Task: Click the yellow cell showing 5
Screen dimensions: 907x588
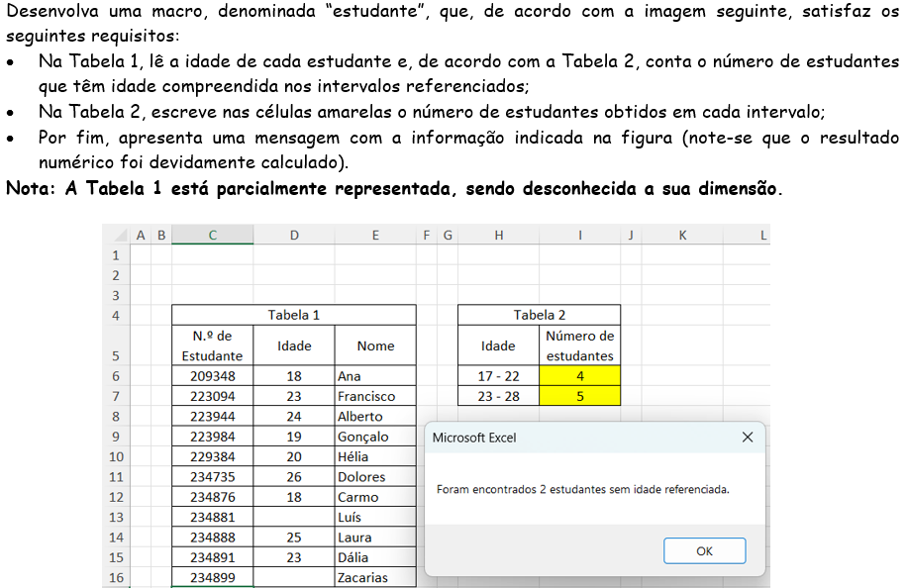Action: (x=580, y=396)
